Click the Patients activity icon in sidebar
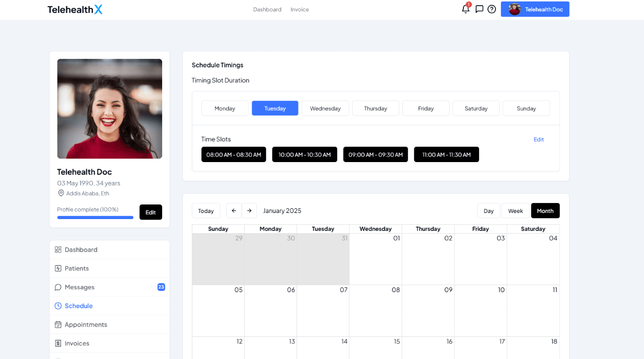 pos(58,269)
